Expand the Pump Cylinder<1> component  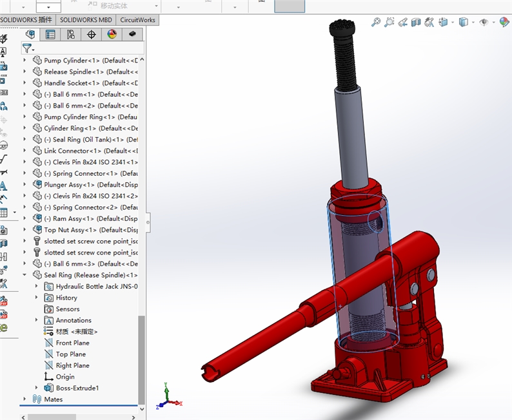pyautogui.click(x=25, y=61)
